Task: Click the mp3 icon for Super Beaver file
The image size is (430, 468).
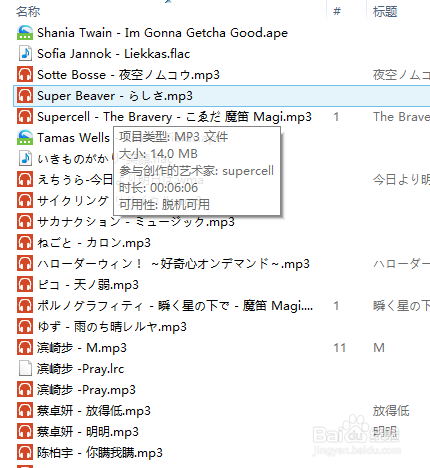Action: click(25, 96)
